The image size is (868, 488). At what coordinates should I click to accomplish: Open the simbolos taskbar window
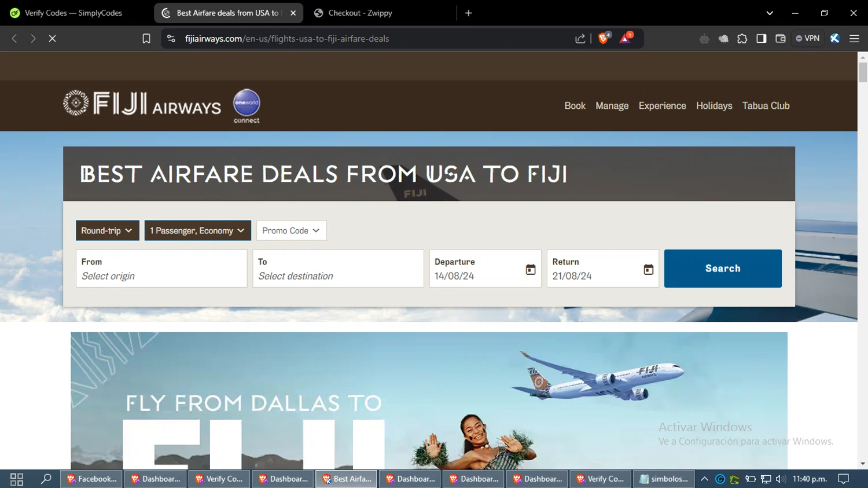point(664,479)
